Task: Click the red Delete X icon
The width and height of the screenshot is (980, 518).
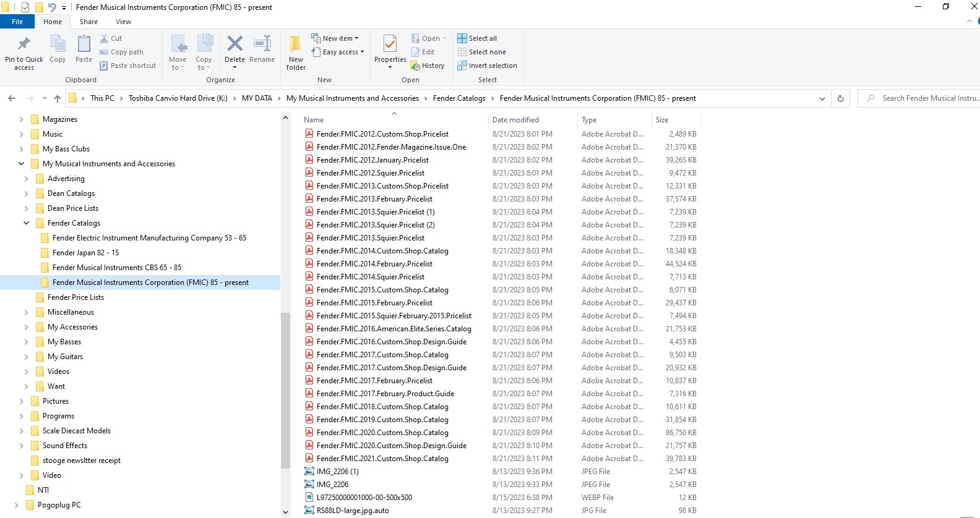Action: [235, 43]
